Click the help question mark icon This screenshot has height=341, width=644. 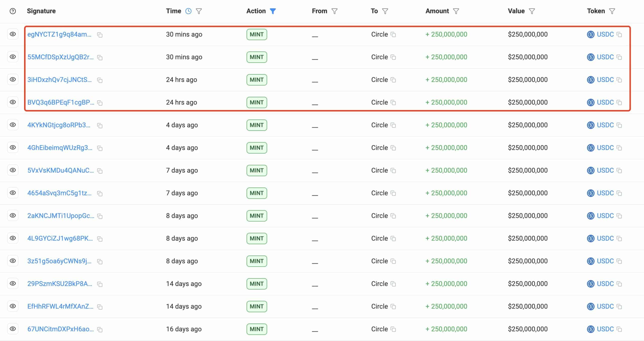[x=13, y=11]
